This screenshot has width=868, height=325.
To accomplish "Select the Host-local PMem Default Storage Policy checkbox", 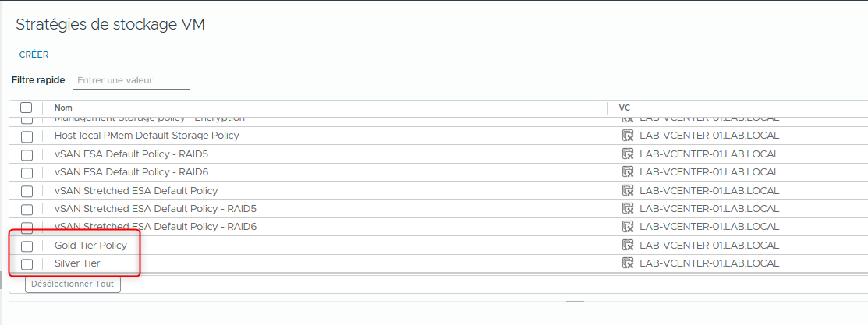I will 27,136.
